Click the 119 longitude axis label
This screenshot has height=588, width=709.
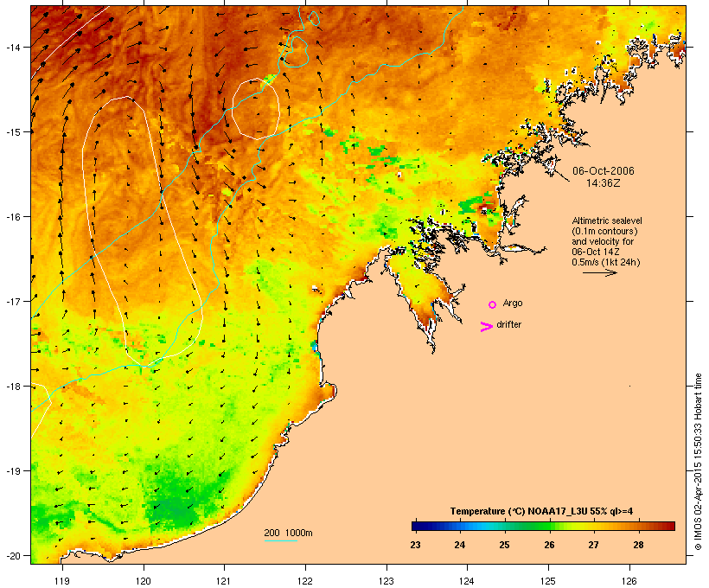[x=62, y=581]
